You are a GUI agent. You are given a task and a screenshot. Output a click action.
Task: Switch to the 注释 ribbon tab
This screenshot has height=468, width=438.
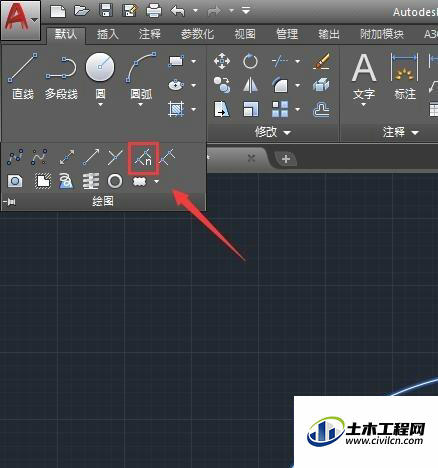150,34
